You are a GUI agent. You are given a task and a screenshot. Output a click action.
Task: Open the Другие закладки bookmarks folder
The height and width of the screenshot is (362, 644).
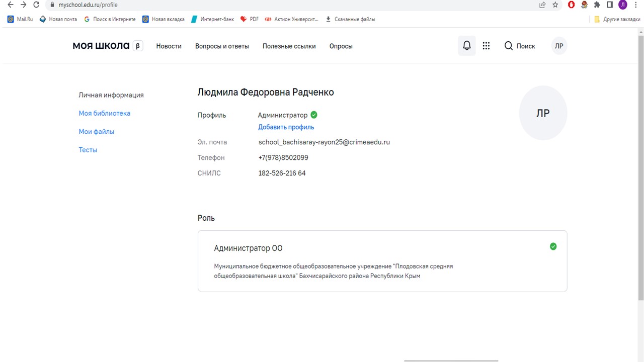pyautogui.click(x=617, y=19)
